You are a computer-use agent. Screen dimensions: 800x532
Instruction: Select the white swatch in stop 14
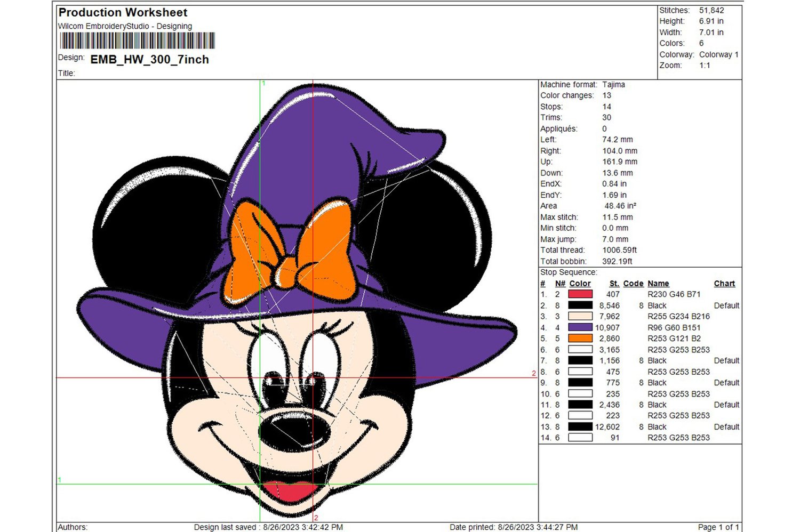click(580, 438)
